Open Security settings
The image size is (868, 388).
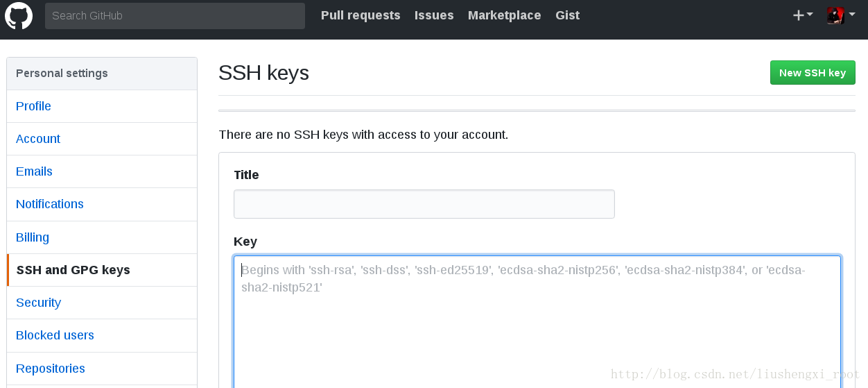click(102, 303)
